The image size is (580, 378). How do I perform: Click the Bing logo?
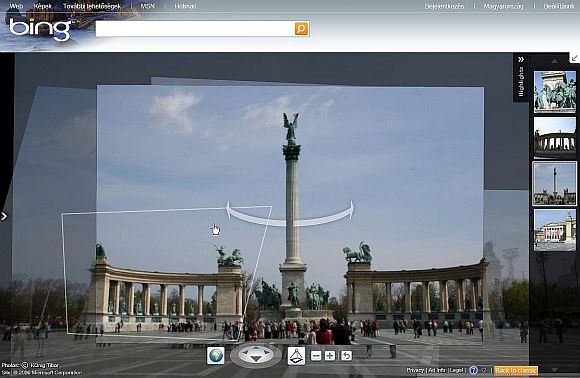[40, 29]
